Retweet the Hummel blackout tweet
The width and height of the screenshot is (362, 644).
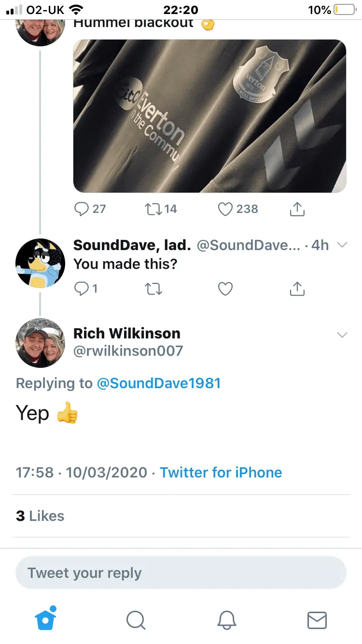pyautogui.click(x=153, y=209)
